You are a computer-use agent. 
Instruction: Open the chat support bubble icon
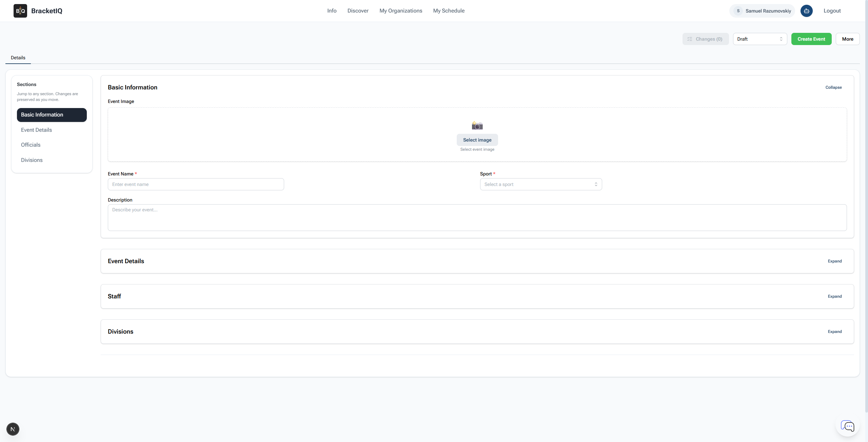coord(847,426)
